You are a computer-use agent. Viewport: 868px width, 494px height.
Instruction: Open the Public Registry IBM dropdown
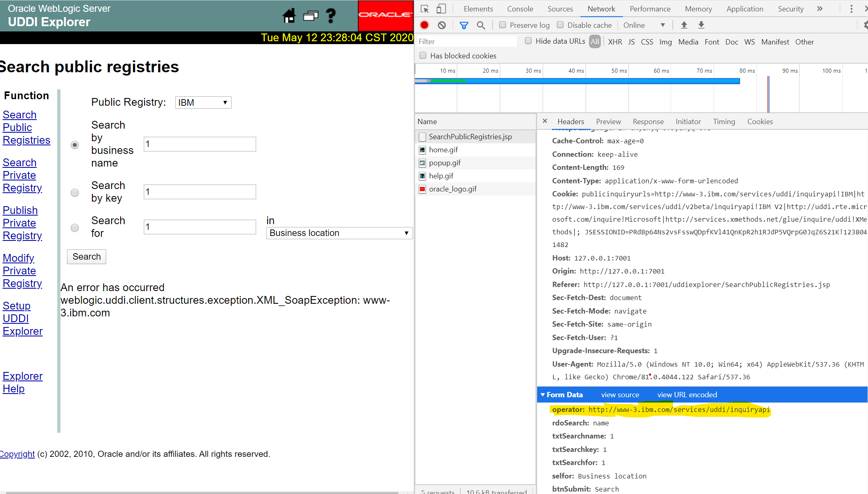(203, 102)
